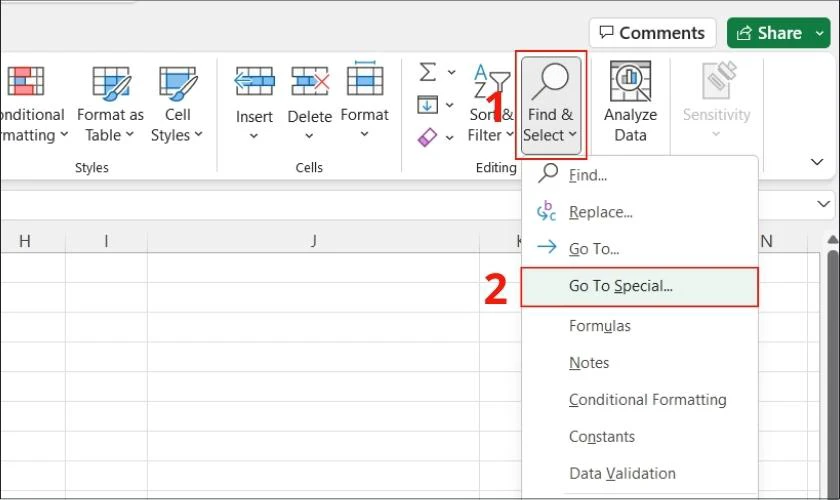The height and width of the screenshot is (500, 840).
Task: Choose Find... from the menu
Action: coord(640,175)
